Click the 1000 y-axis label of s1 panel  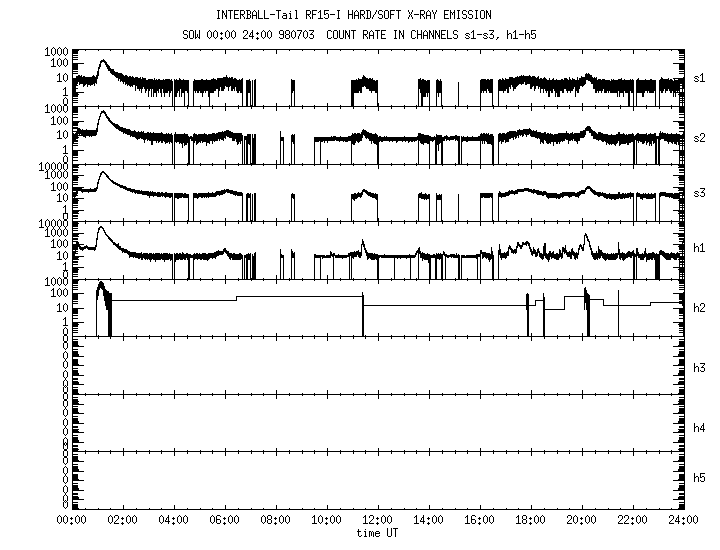coord(53,51)
